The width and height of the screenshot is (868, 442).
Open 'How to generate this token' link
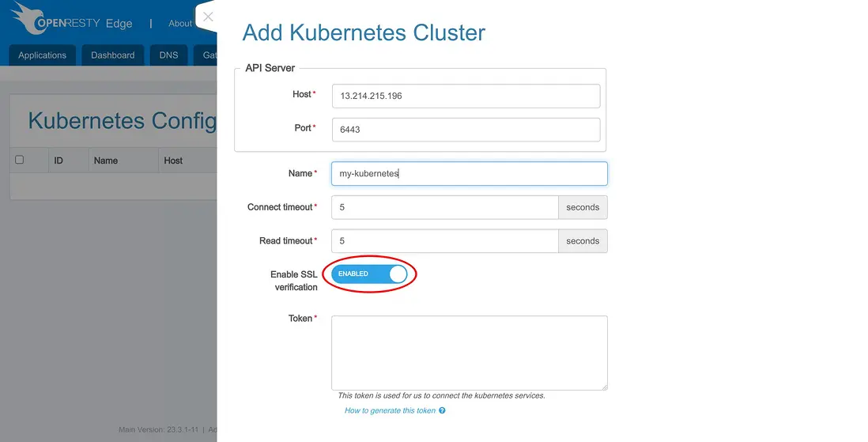click(390, 411)
